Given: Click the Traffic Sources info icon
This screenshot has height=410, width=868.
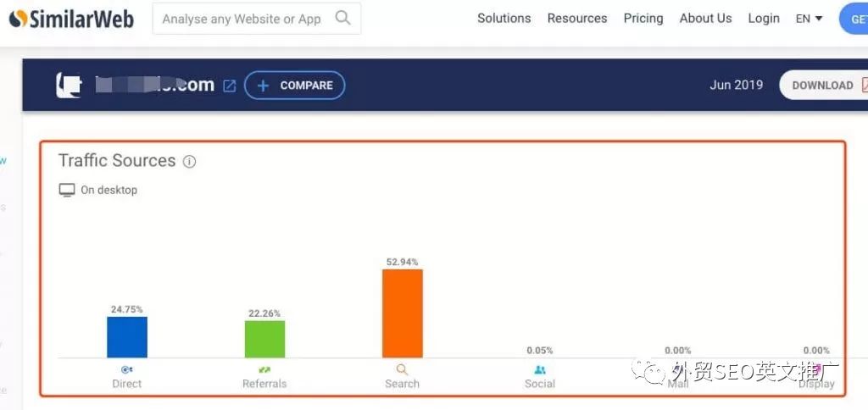Looking at the screenshot, I should (x=189, y=162).
